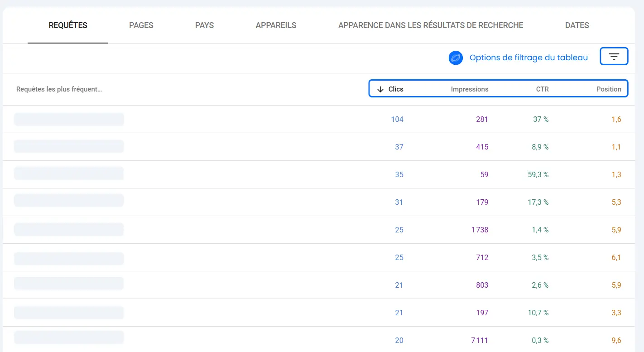Click the 1738 impressions value
Image resolution: width=644 pixels, height=352 pixels.
click(478, 230)
